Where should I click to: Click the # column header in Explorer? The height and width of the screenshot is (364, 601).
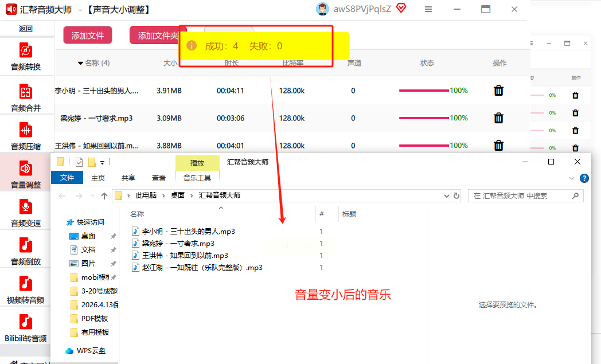322,214
